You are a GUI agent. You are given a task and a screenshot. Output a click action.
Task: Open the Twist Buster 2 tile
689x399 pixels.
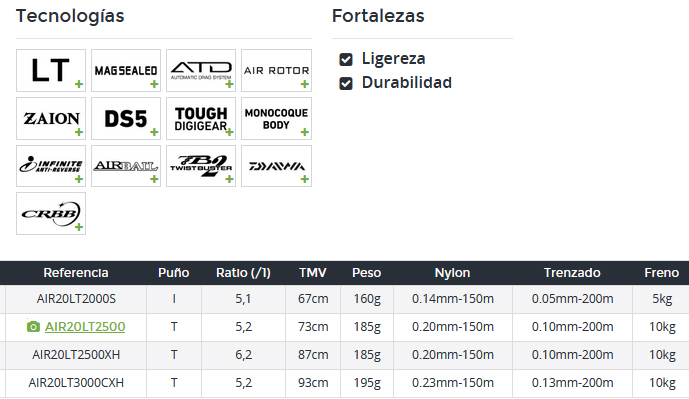201,166
